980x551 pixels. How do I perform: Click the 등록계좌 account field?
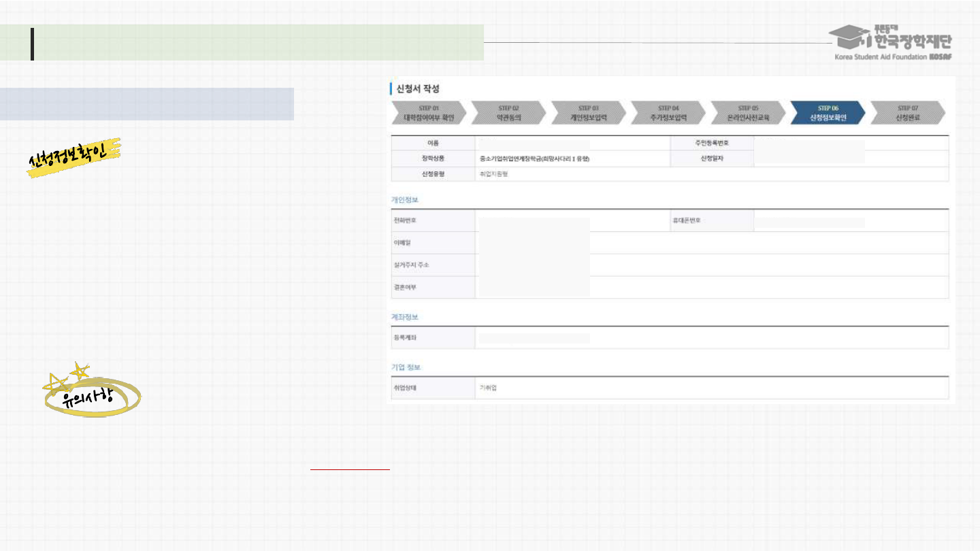[x=534, y=337]
